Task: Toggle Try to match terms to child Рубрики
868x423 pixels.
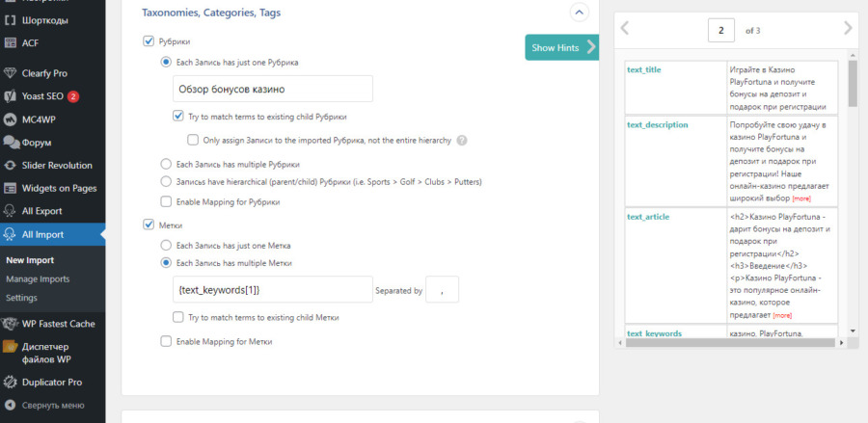Action: click(x=177, y=117)
